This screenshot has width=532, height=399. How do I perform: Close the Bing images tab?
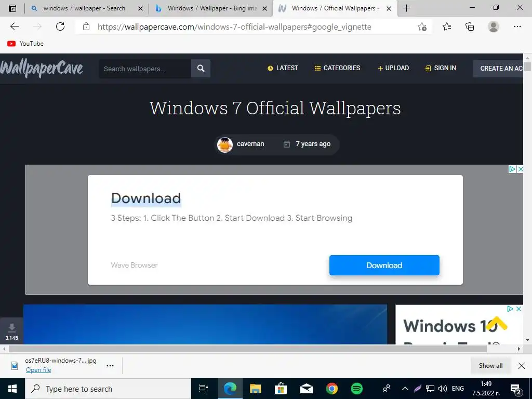pos(264,9)
